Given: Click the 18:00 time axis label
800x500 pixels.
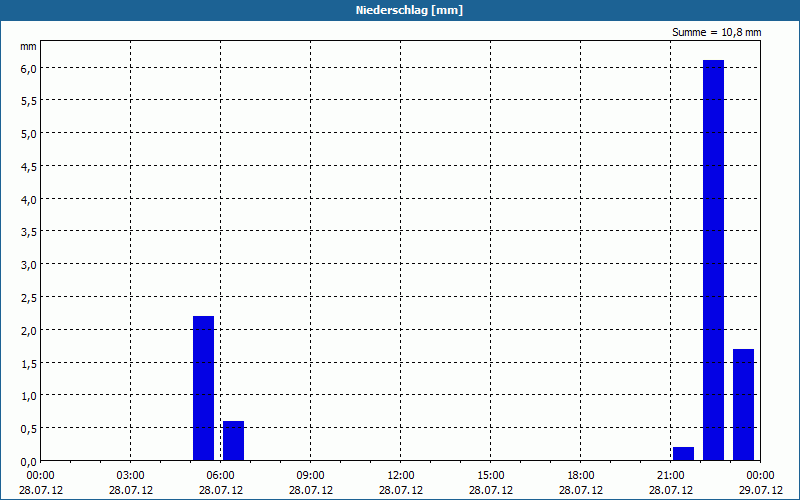Looking at the screenshot, I should click(x=580, y=476).
